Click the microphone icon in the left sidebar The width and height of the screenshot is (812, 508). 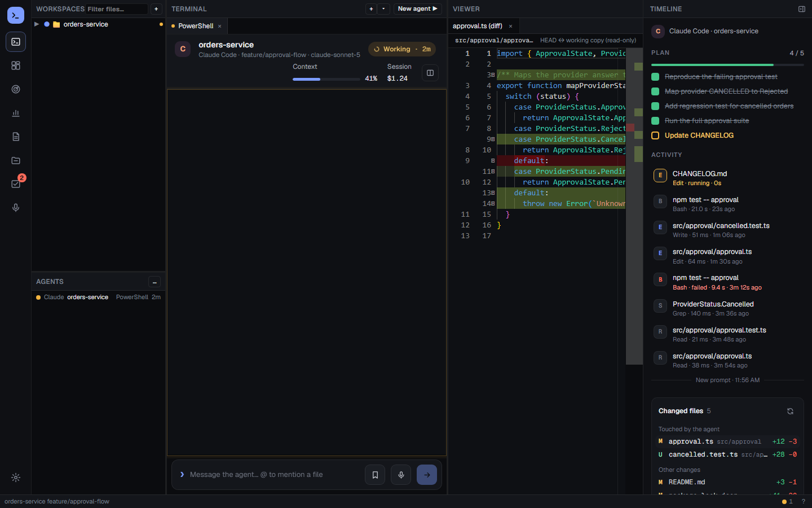coord(16,208)
